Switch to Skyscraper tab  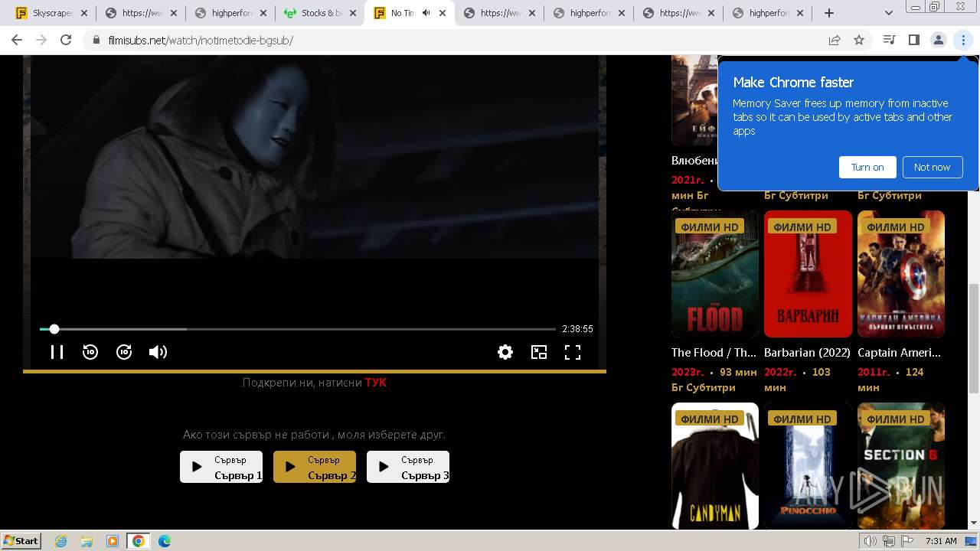pos(51,13)
